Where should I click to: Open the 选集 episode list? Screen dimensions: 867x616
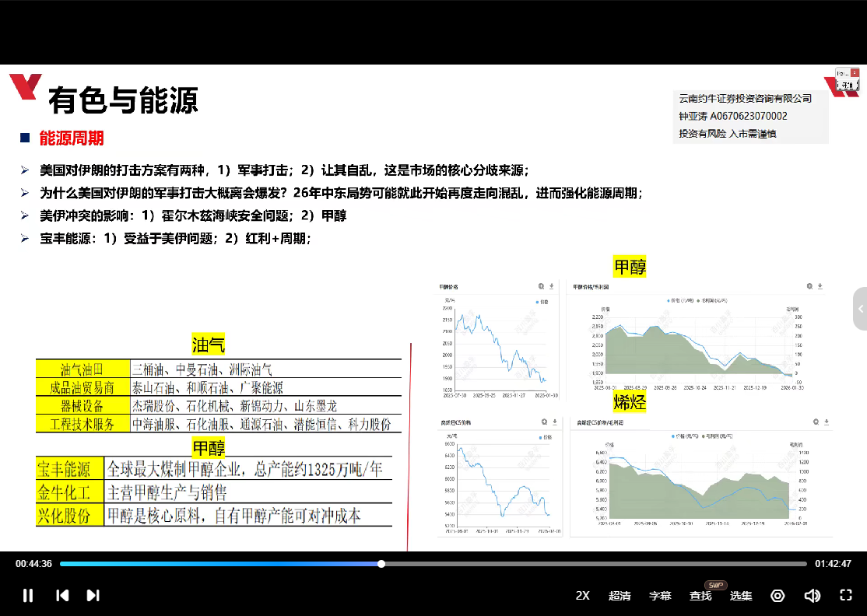point(741,596)
